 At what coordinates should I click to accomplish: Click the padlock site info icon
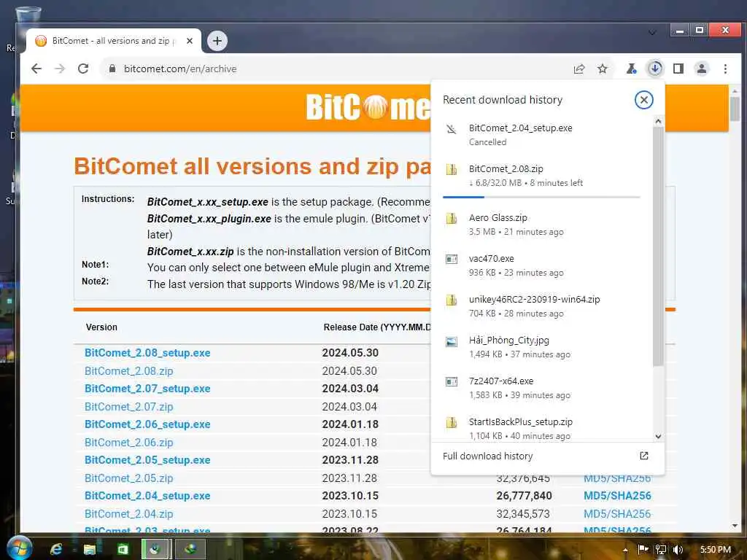(112, 69)
